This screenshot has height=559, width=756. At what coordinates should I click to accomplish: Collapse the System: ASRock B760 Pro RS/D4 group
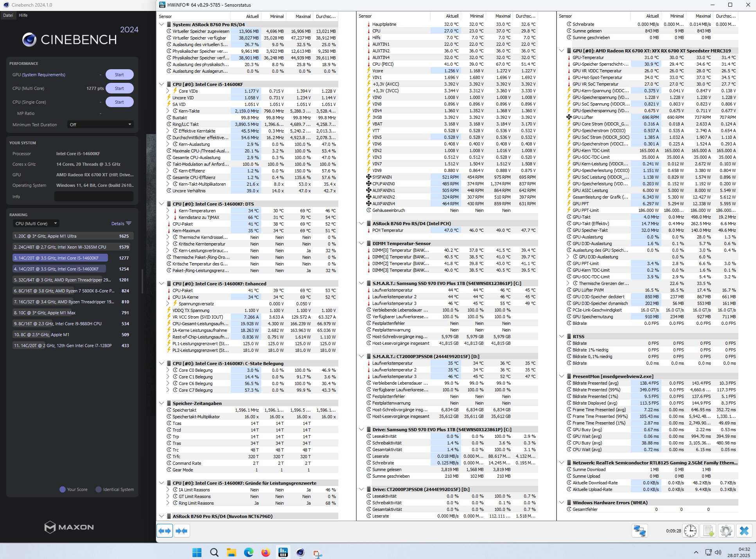tap(162, 24)
